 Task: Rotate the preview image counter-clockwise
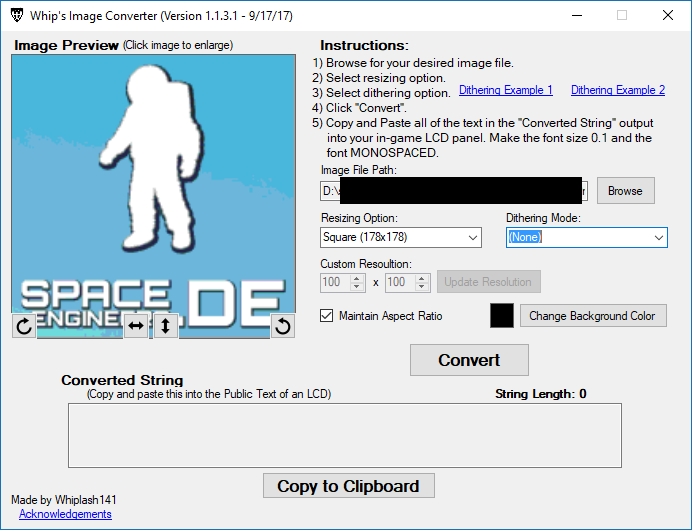click(x=283, y=326)
